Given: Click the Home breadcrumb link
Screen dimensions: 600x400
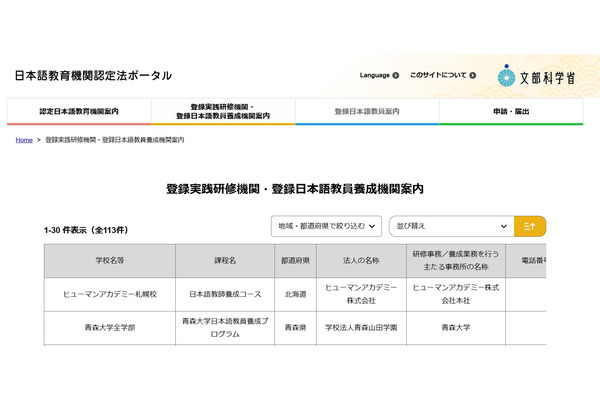Looking at the screenshot, I should tap(24, 140).
